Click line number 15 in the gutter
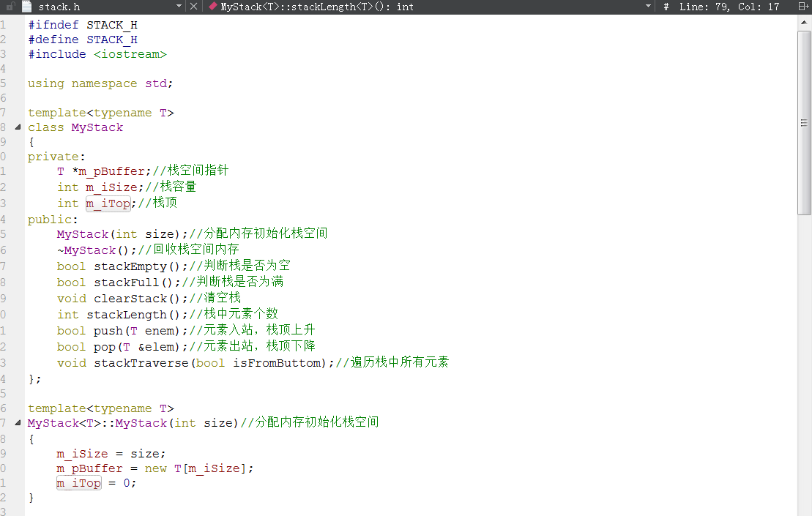Screen dimensions: 812x516 click(x=4, y=235)
